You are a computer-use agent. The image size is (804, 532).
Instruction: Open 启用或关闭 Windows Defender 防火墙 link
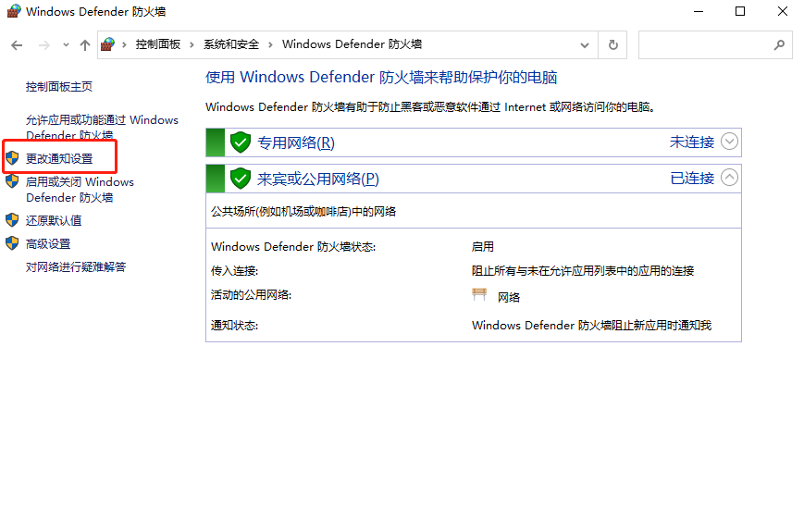click(80, 190)
